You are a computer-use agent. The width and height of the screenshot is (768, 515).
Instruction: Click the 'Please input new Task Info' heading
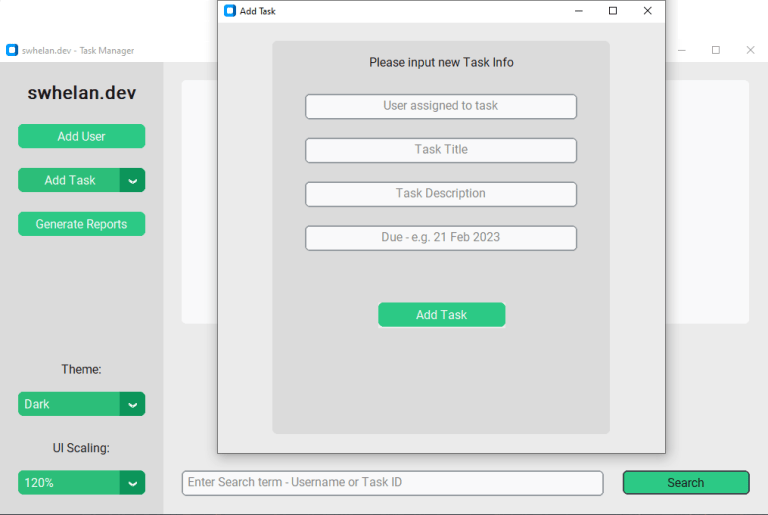(441, 62)
